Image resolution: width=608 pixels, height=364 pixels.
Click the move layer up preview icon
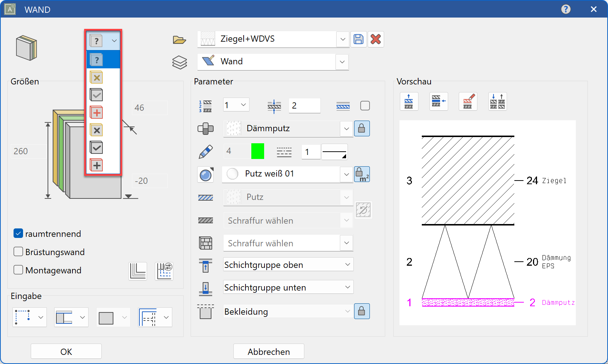(409, 102)
